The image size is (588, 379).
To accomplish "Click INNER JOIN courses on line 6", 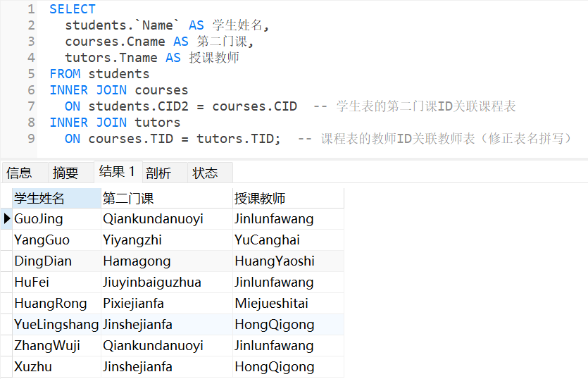I will point(119,90).
